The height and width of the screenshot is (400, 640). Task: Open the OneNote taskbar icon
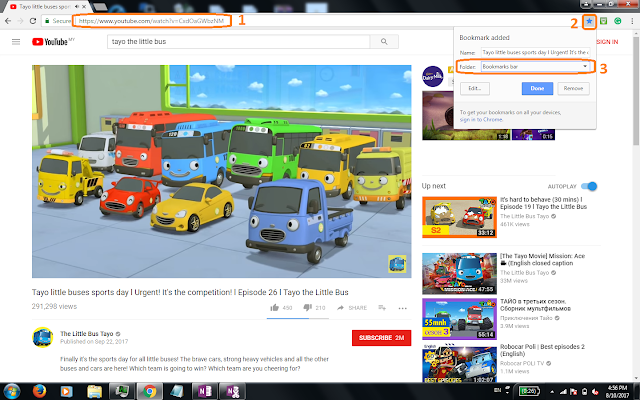point(204,391)
